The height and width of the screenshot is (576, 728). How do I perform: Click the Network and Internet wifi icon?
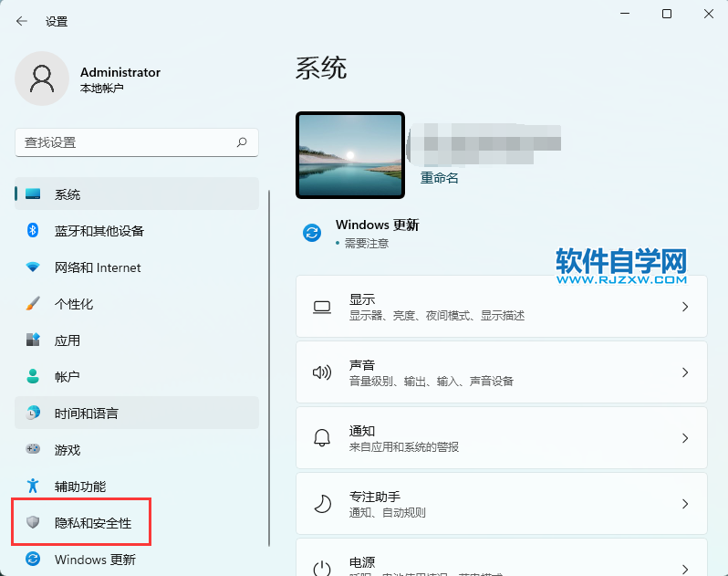point(33,267)
